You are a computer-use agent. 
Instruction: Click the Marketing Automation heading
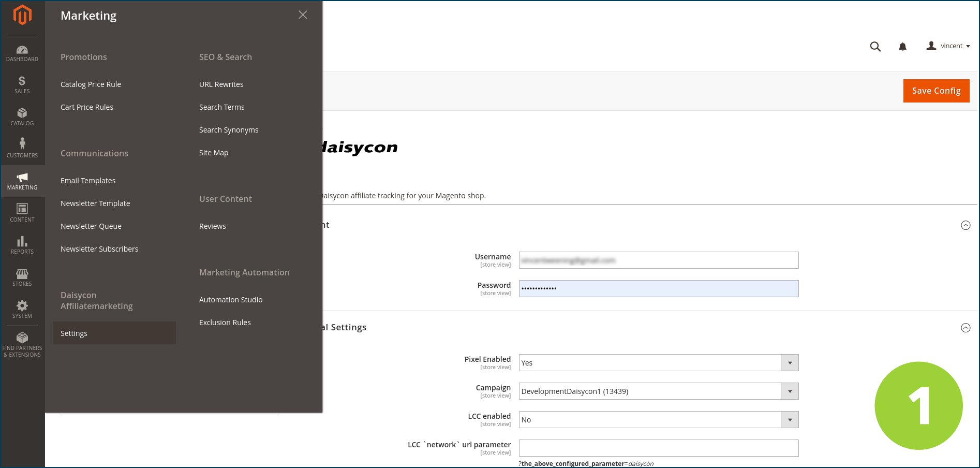pyautogui.click(x=244, y=272)
